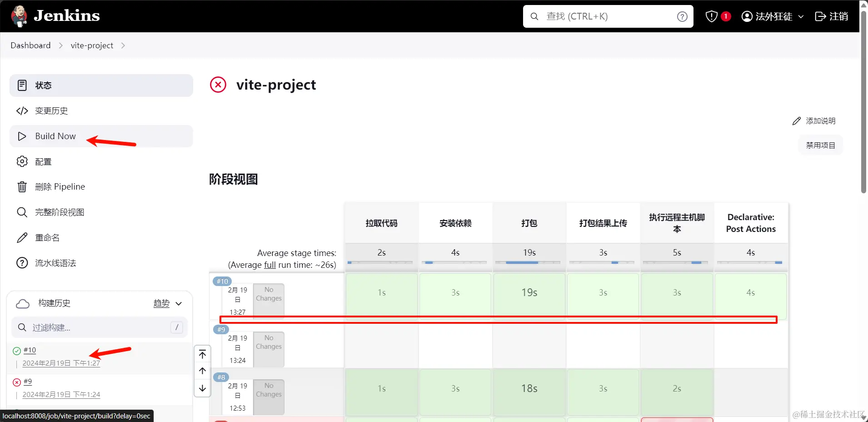Viewport: 868px width, 422px height.
Task: Click the 4s Post Actions cell of #10
Action: click(751, 296)
